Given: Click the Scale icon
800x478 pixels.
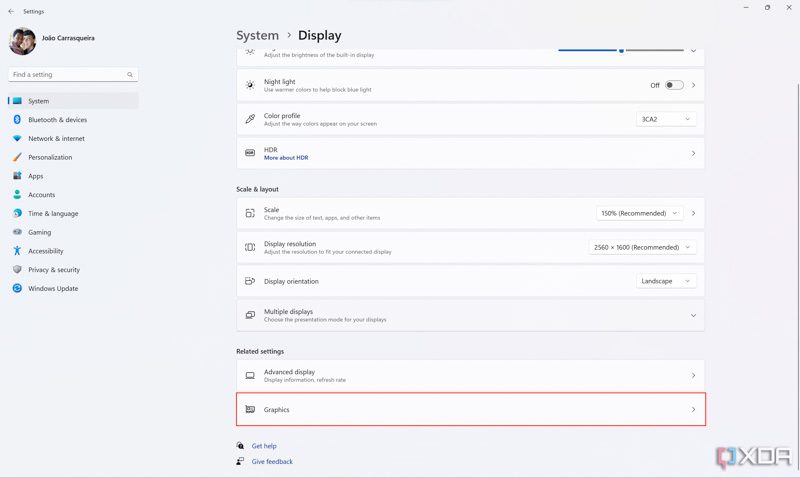Looking at the screenshot, I should point(250,213).
